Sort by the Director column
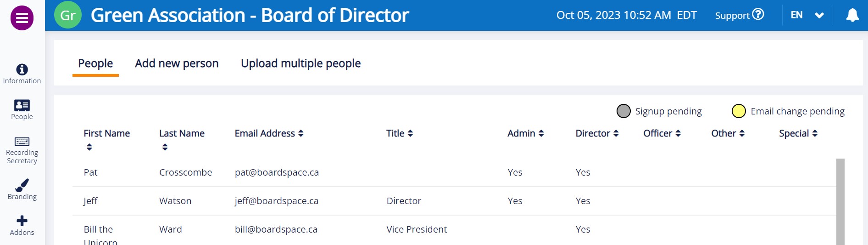The width and height of the screenshot is (868, 245). tap(616, 133)
